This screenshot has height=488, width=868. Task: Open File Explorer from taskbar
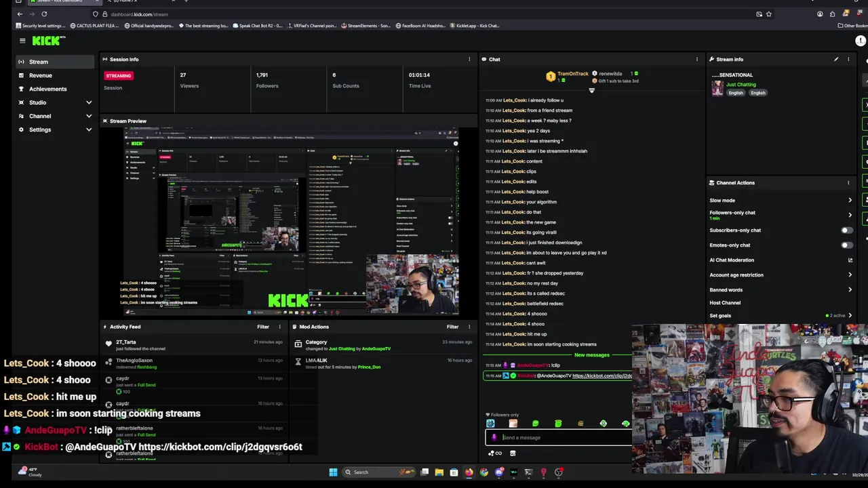coord(439,472)
